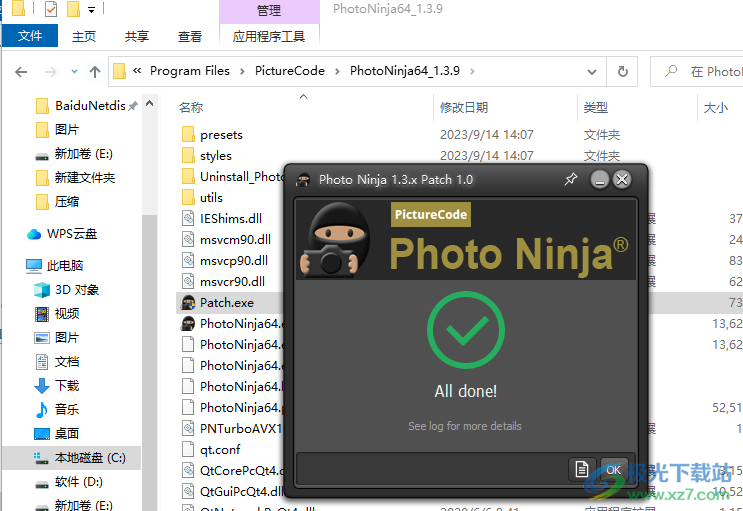The width and height of the screenshot is (743, 511).
Task: Switch to the 共享 ribbon tab
Action: pyautogui.click(x=137, y=36)
